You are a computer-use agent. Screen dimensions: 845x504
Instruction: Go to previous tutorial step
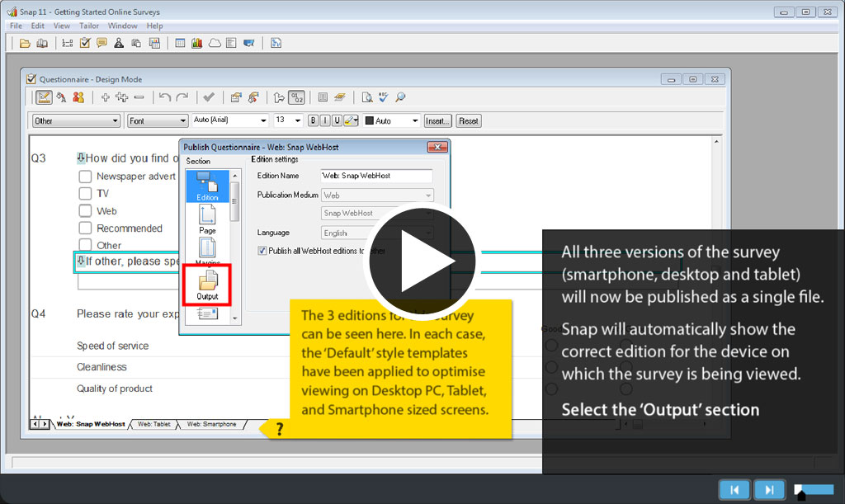(x=734, y=489)
